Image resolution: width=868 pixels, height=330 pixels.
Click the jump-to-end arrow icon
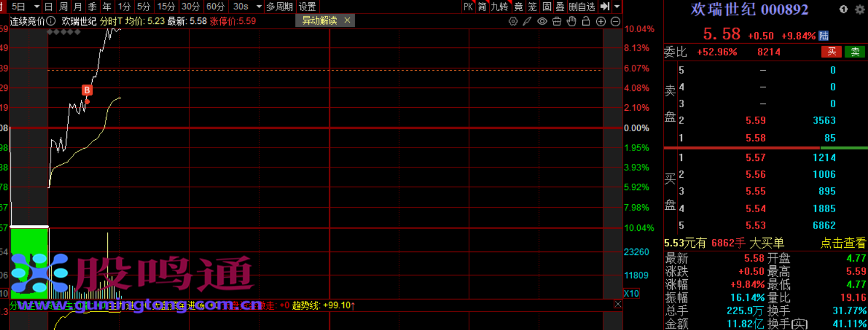click(x=605, y=6)
